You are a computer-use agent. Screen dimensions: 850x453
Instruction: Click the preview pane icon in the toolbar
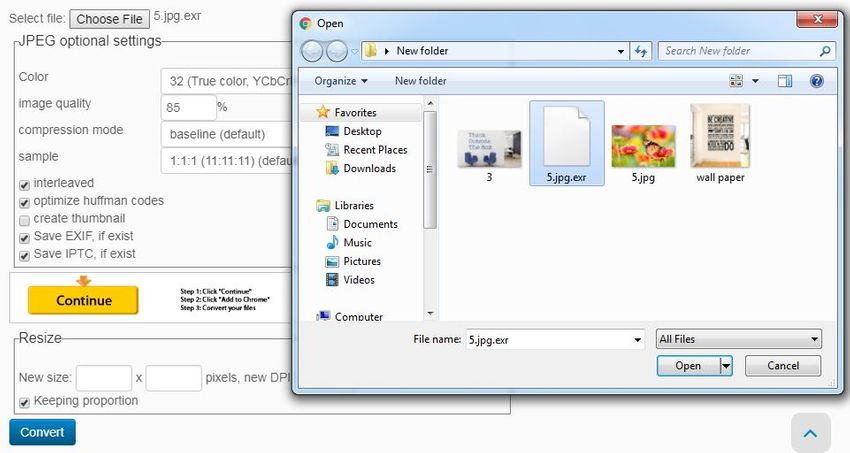point(785,81)
